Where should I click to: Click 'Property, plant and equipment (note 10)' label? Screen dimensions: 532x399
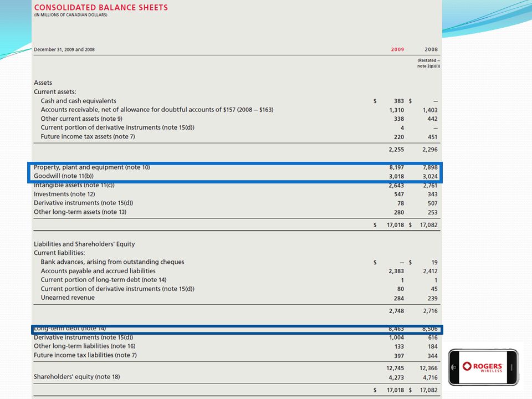[x=92, y=167]
